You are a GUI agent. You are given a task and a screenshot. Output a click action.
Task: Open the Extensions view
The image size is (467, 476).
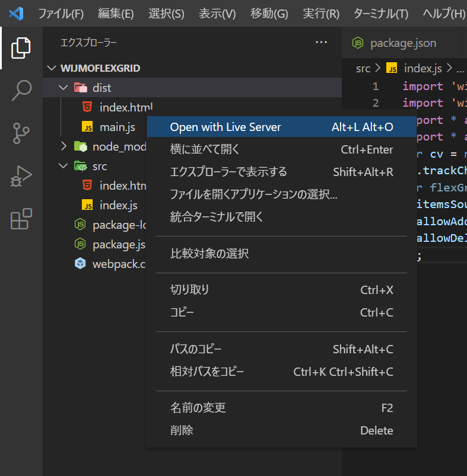(x=21, y=219)
